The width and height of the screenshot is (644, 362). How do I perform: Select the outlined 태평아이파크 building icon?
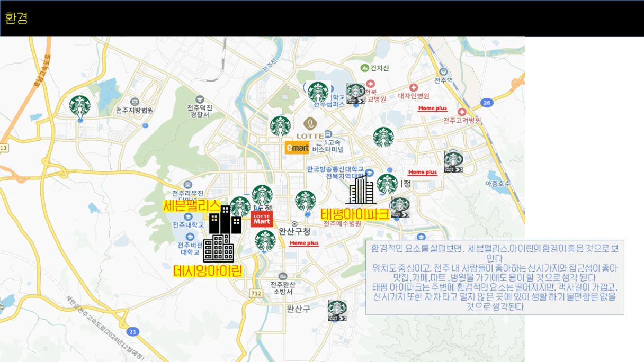click(361, 190)
